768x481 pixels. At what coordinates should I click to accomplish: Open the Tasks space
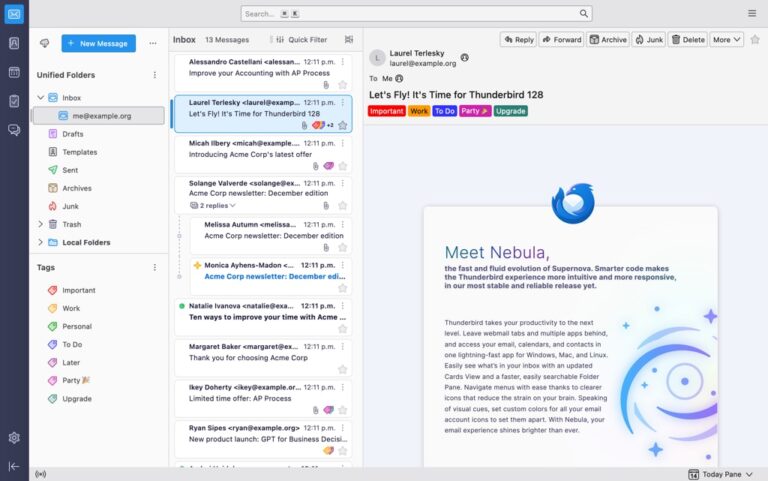(14, 101)
